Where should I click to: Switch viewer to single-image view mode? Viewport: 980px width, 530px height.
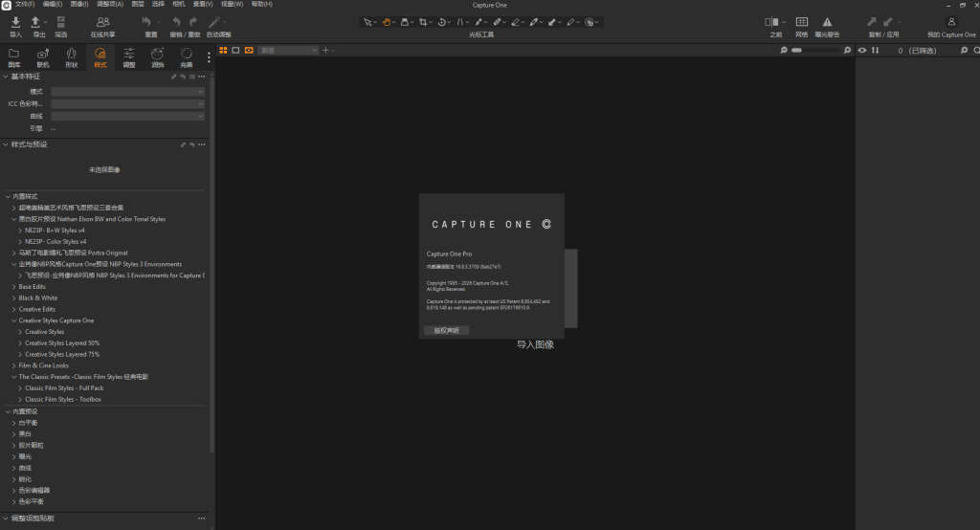coord(235,50)
